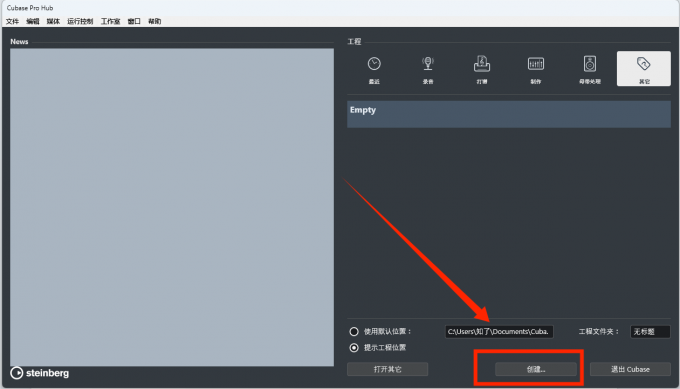This screenshot has height=389, width=680.
Task: Select the Recording (录音) microphone category
Action: [x=428, y=69]
